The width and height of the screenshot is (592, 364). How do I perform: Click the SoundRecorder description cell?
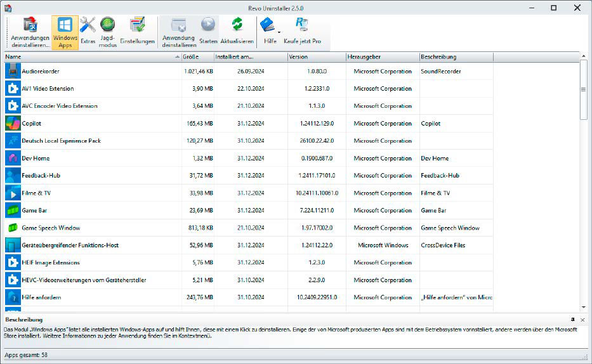tap(441, 71)
